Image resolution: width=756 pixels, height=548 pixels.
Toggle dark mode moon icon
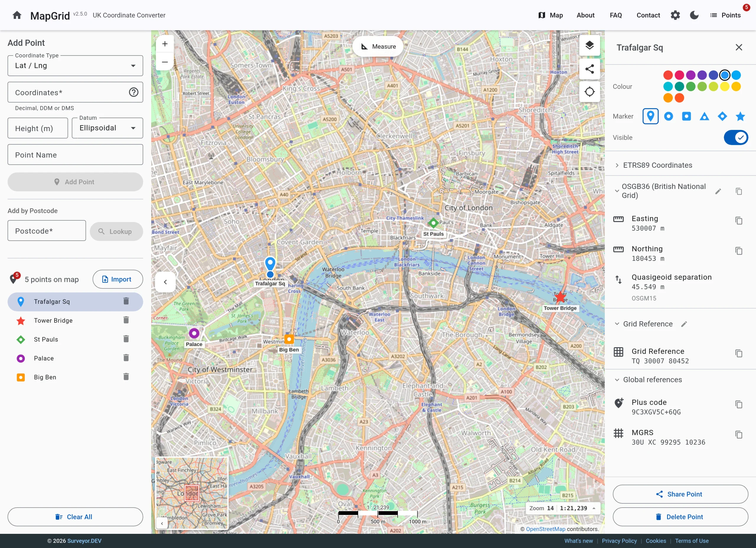click(694, 15)
